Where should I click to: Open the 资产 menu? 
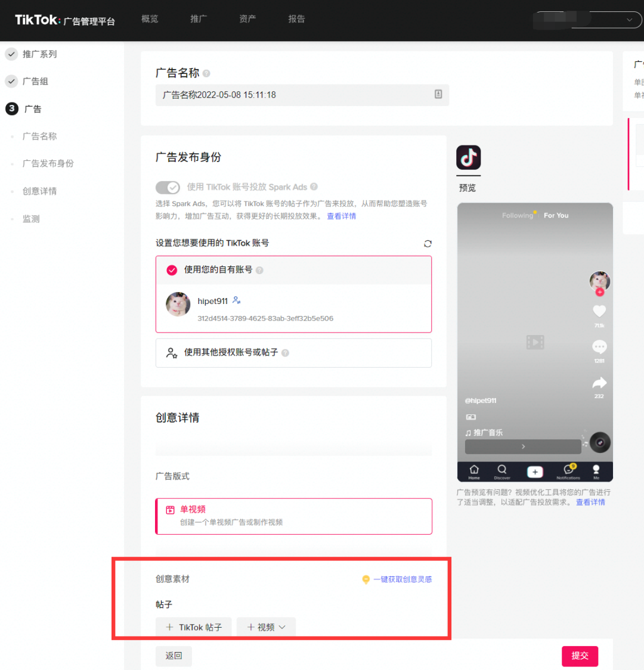point(247,19)
